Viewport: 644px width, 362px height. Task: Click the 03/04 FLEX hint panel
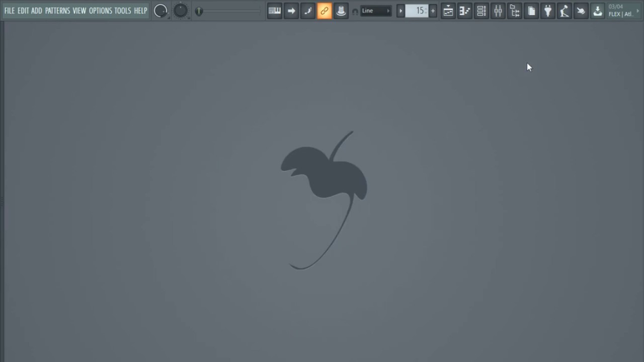[x=624, y=11]
